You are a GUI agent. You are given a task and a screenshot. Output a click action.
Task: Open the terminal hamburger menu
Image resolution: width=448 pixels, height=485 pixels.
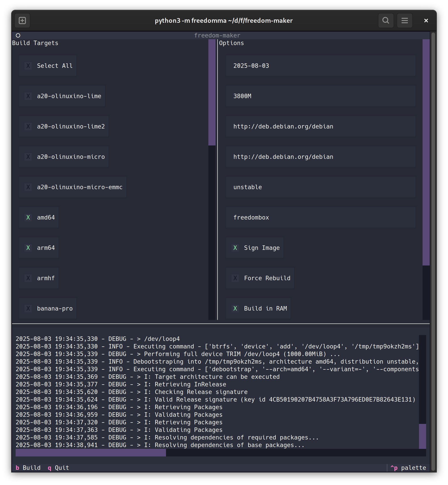[x=405, y=21]
